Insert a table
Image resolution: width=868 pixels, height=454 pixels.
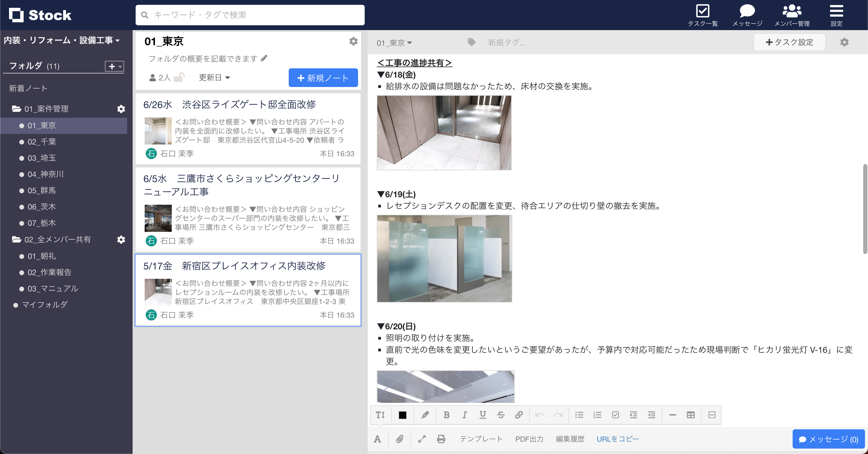point(691,415)
